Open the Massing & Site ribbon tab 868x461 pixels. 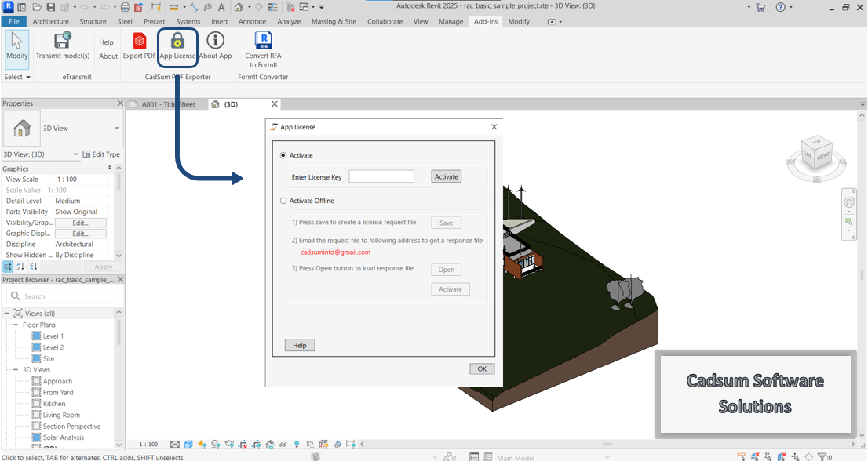click(x=334, y=21)
